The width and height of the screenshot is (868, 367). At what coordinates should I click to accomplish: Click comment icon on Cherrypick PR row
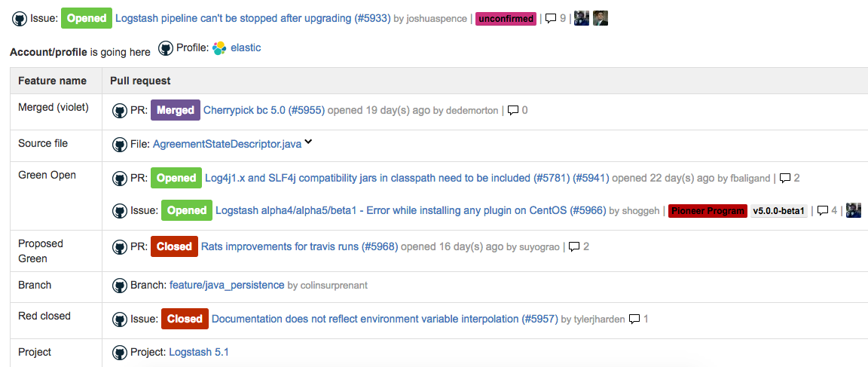tap(513, 111)
